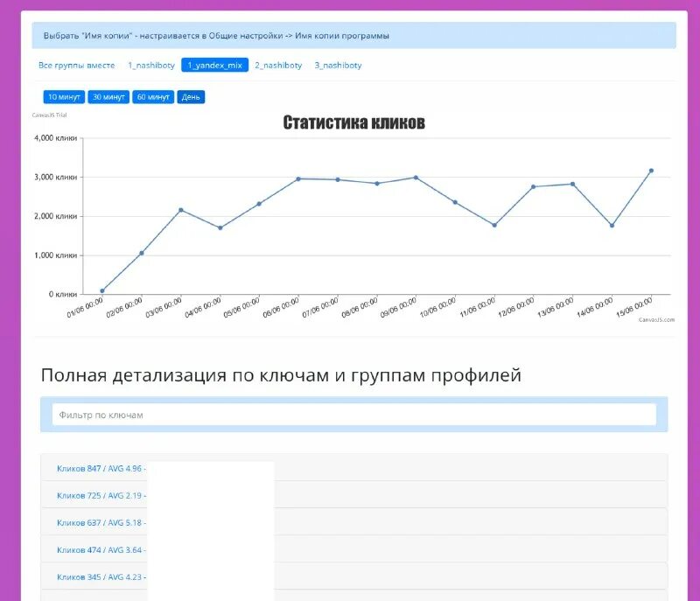Click the "Фильтр по ключам" input field
This screenshot has width=700, height=601.
(x=350, y=416)
